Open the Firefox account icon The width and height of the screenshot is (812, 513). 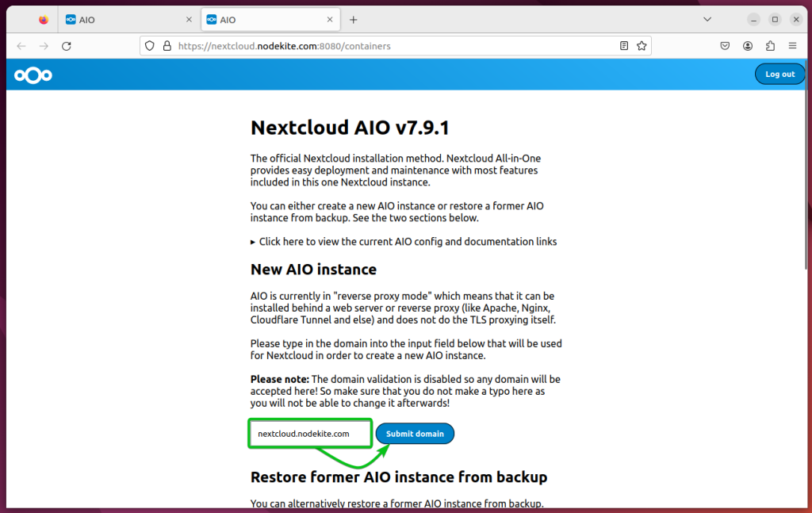747,45
